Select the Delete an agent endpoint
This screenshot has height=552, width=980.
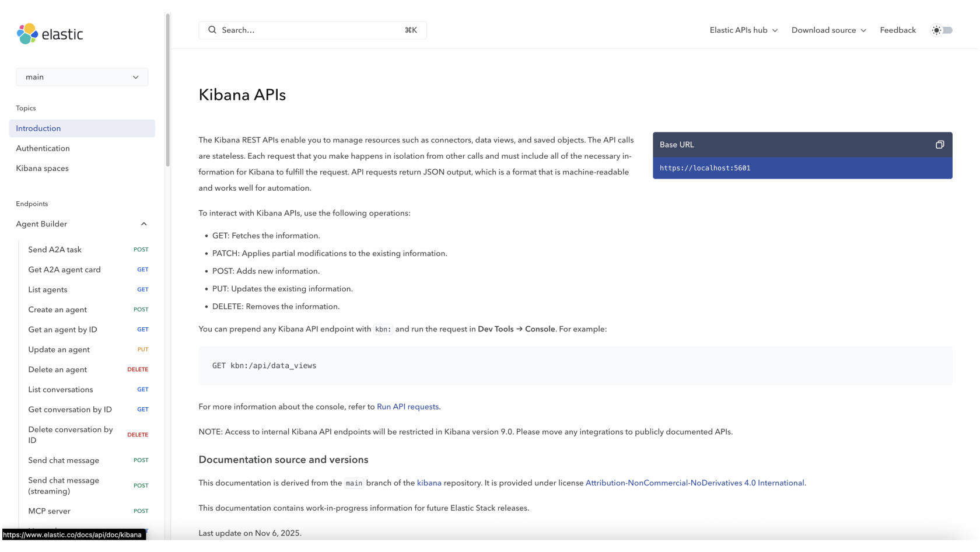pos(57,369)
